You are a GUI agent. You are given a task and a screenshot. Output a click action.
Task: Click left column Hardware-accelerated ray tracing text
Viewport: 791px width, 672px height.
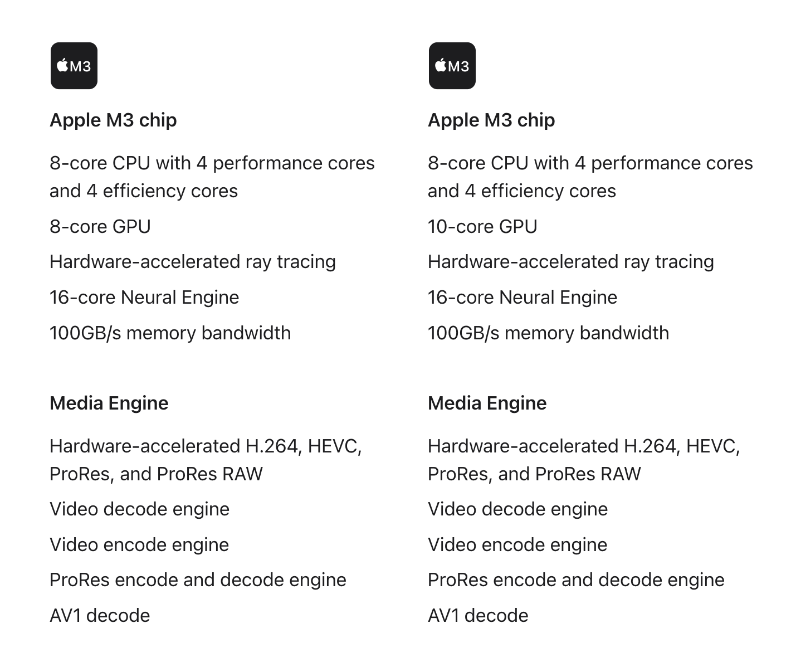coord(193,262)
